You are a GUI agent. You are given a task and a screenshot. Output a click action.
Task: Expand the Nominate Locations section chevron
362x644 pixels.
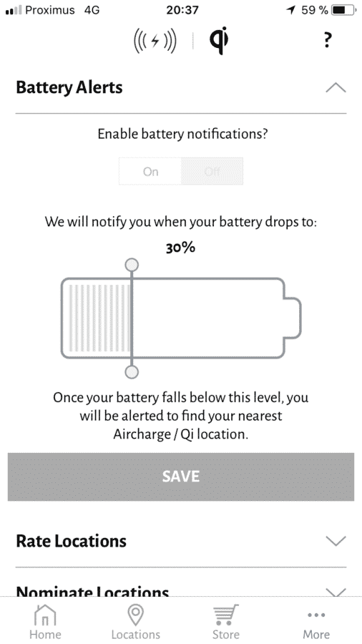click(x=336, y=592)
